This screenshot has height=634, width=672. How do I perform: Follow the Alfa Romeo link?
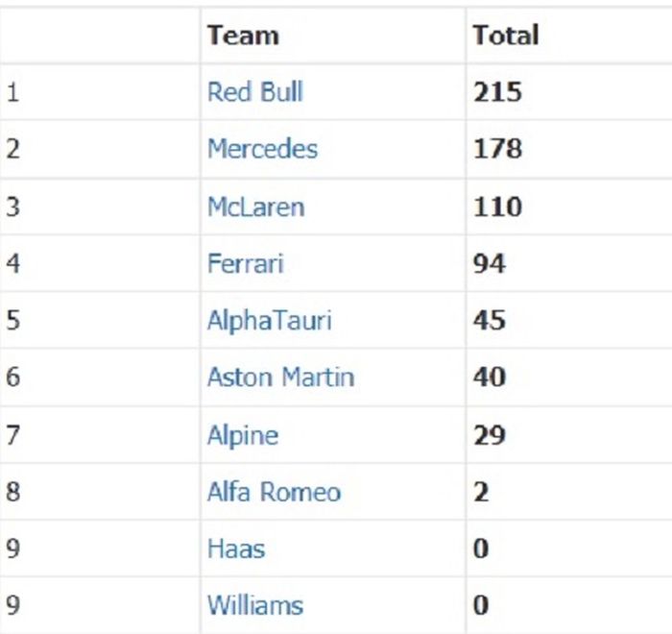pyautogui.click(x=274, y=492)
